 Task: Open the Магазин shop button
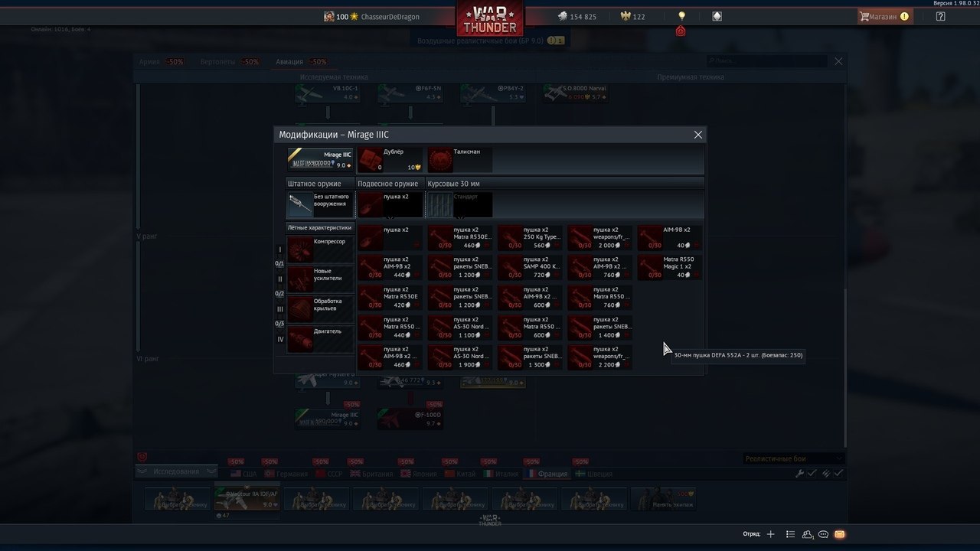click(x=884, y=16)
